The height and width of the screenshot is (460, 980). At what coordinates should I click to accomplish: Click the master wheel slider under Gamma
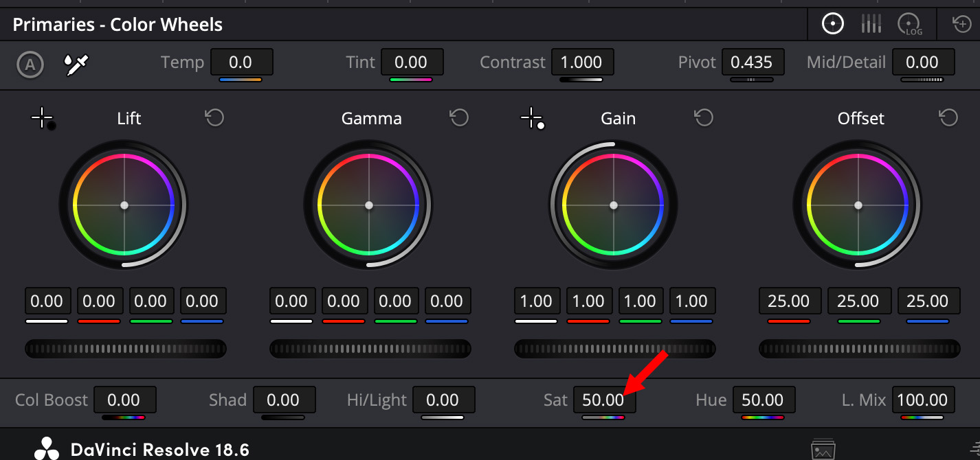(x=370, y=349)
